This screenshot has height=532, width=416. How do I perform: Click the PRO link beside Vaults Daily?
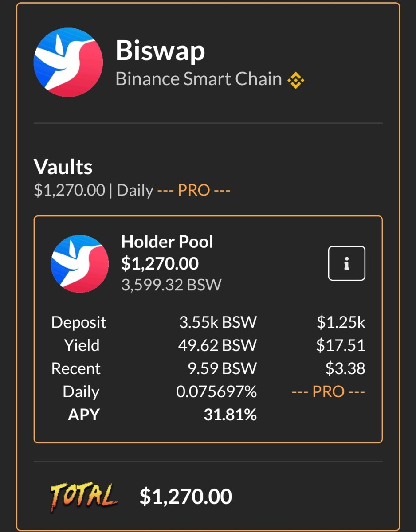coord(194,191)
